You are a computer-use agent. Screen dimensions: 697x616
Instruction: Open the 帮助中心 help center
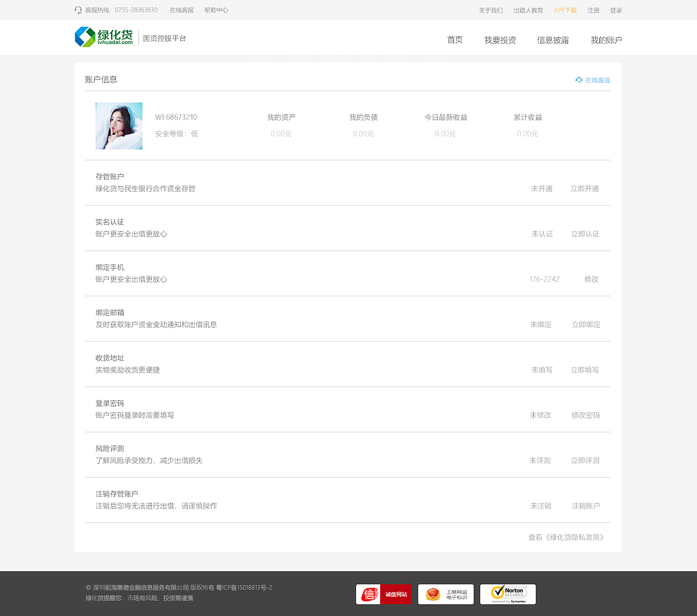(217, 10)
